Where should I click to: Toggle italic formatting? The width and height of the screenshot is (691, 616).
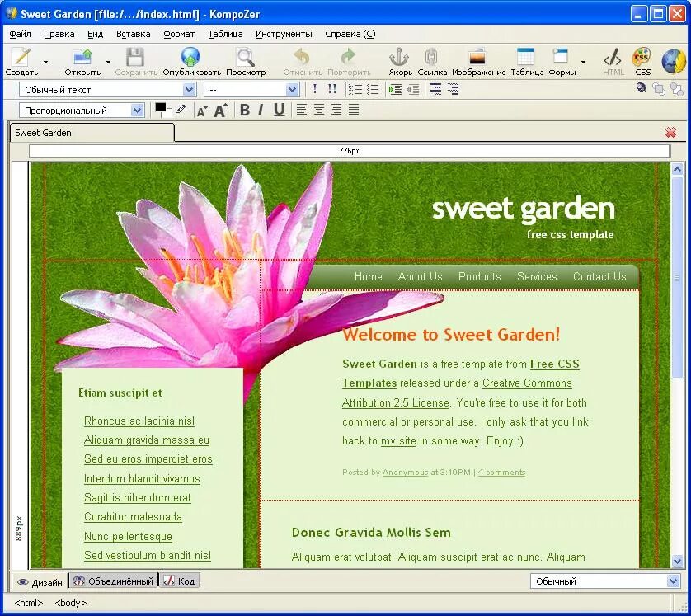[x=261, y=110]
